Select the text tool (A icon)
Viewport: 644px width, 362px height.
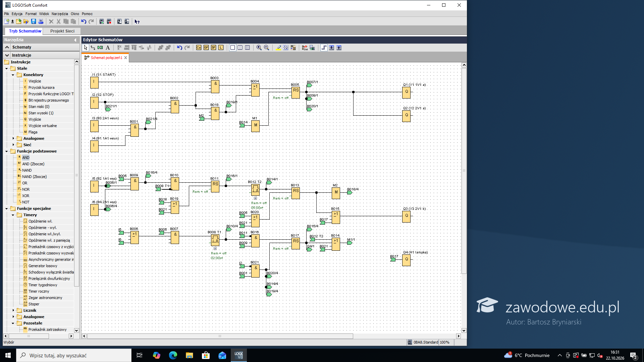[108, 48]
